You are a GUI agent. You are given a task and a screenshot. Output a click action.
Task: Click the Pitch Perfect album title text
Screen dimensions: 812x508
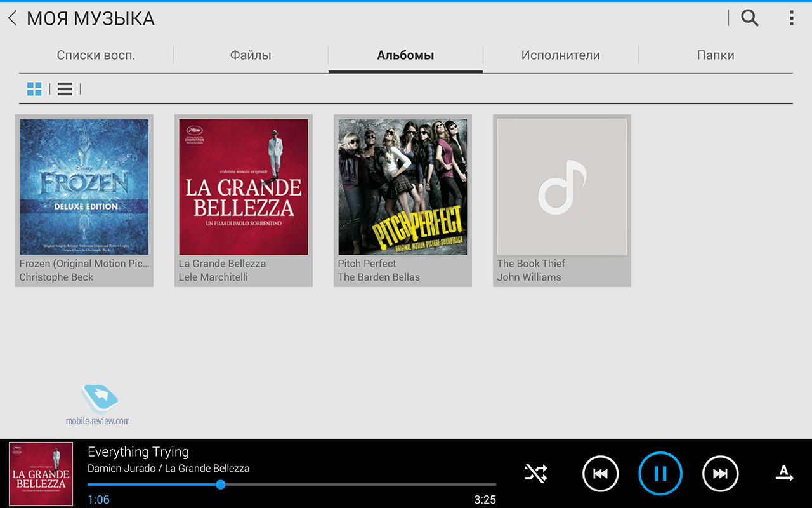pos(367,264)
